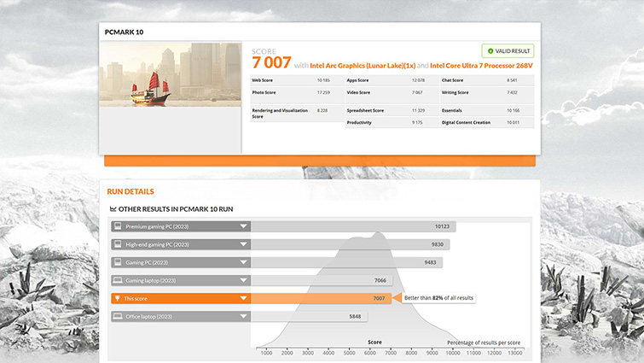Click the Gaming PC (2023) monitor icon
Image resolution: width=644 pixels, height=363 pixels.
pos(119,262)
